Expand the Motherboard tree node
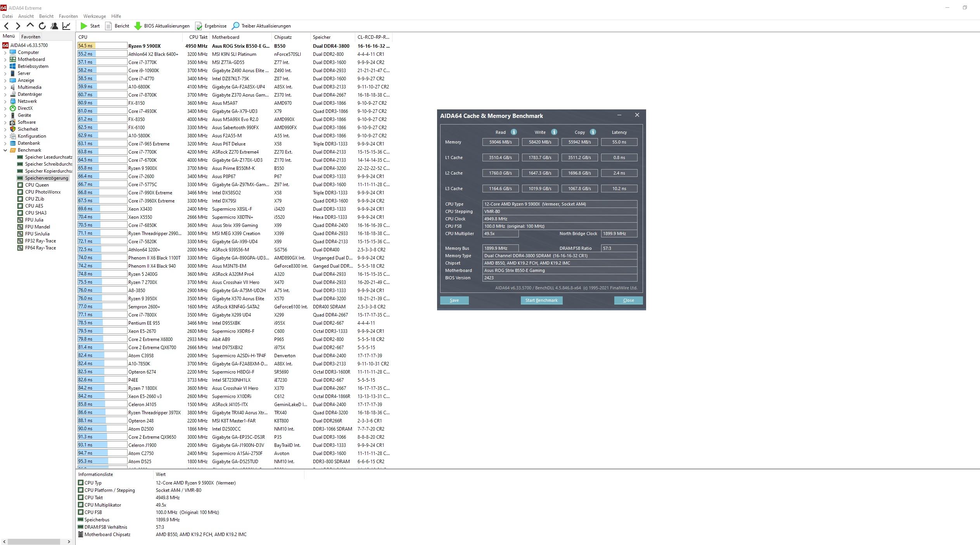Viewport: 980px width, 545px height. tap(5, 59)
